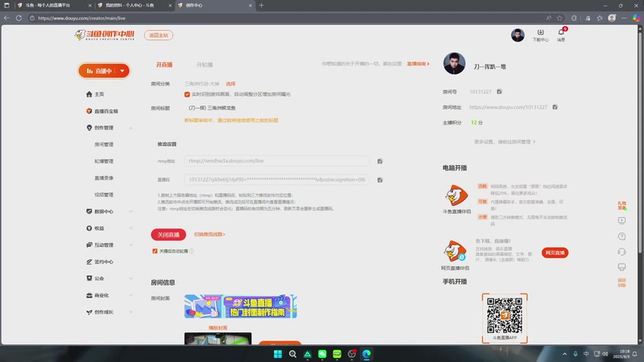644x362 pixels.
Task: Toggle the 实时识别游戏画面 checkbox
Action: coord(187,94)
